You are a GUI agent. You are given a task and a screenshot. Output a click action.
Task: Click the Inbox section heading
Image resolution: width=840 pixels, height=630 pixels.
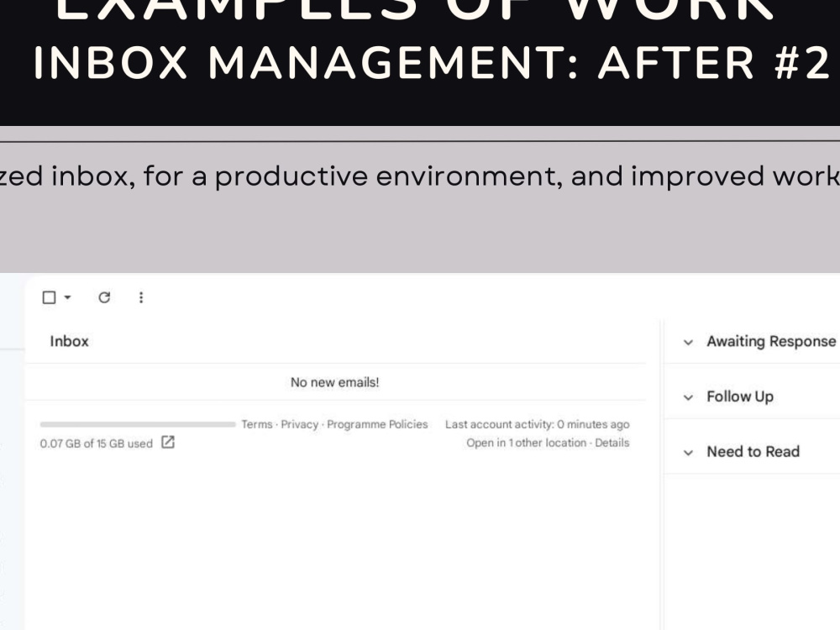69,341
